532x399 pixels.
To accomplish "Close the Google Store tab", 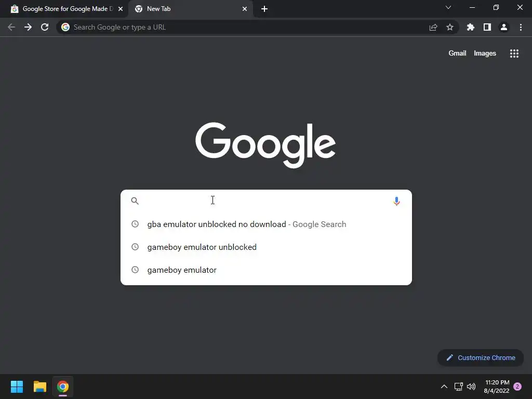I will (x=121, y=9).
